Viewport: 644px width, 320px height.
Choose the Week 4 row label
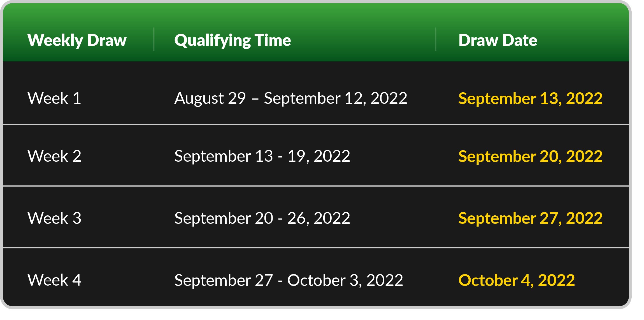point(54,280)
